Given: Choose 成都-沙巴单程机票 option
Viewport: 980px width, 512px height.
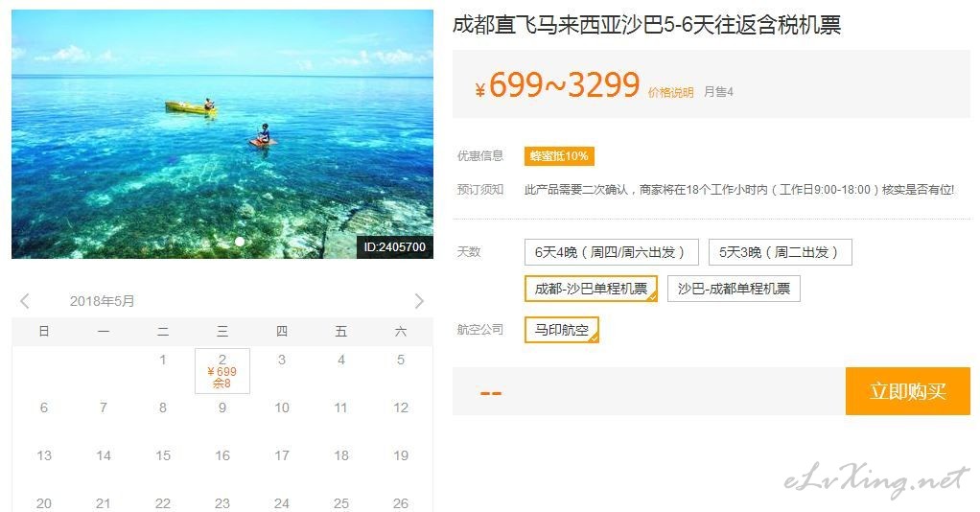Looking at the screenshot, I should (x=592, y=289).
